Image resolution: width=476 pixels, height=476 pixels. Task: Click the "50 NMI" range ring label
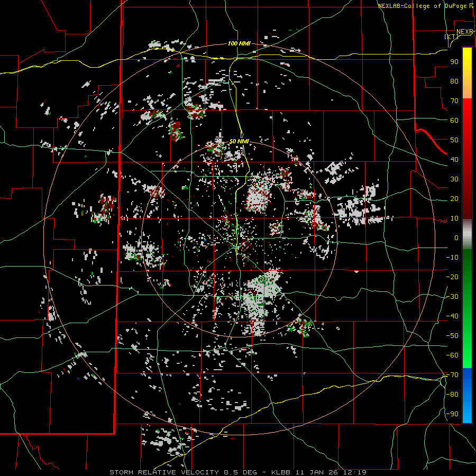tap(239, 141)
